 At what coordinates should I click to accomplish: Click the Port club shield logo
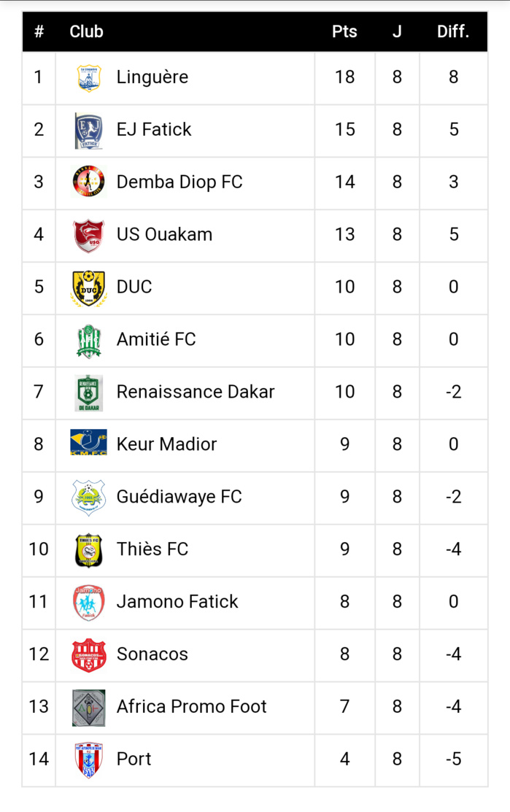pyautogui.click(x=89, y=759)
